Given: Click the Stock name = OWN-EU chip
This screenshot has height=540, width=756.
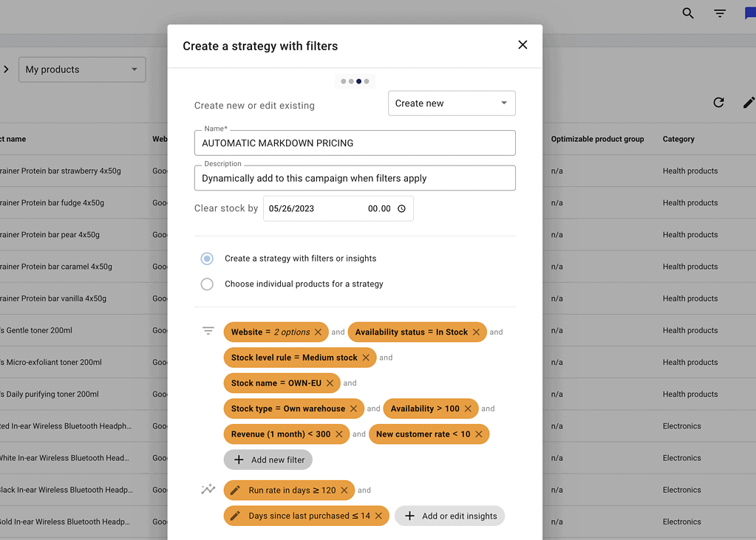Looking at the screenshot, I should tap(282, 383).
